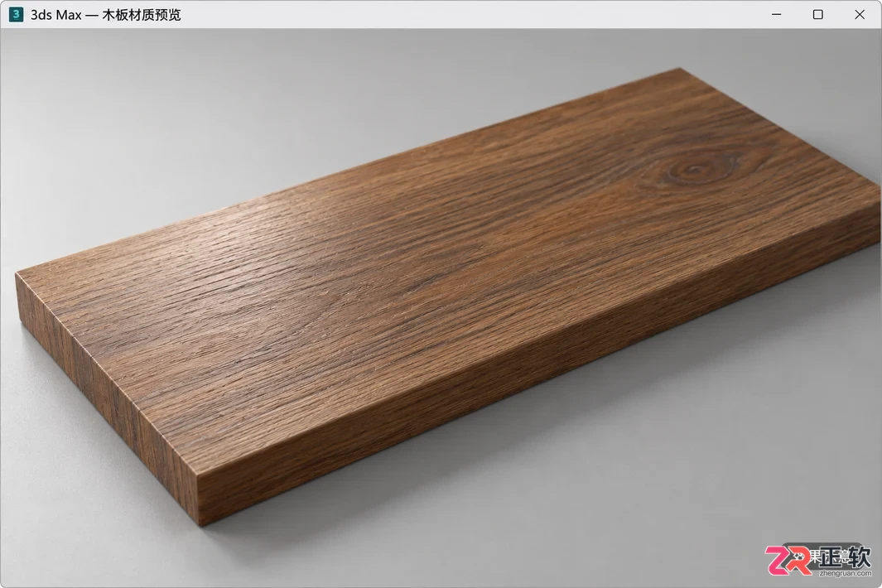Viewport: 882px width, 588px height.
Task: Click the 3ds Max app icon in title bar
Action: pos(17,15)
